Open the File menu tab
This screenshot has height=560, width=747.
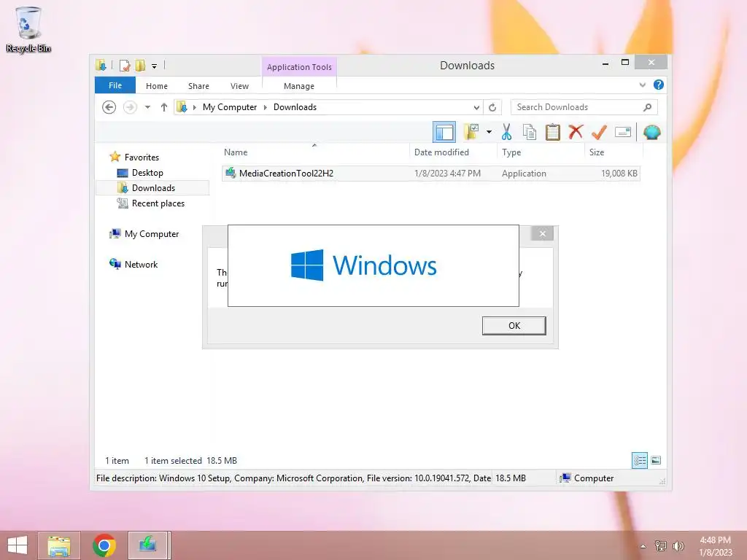[x=115, y=85]
